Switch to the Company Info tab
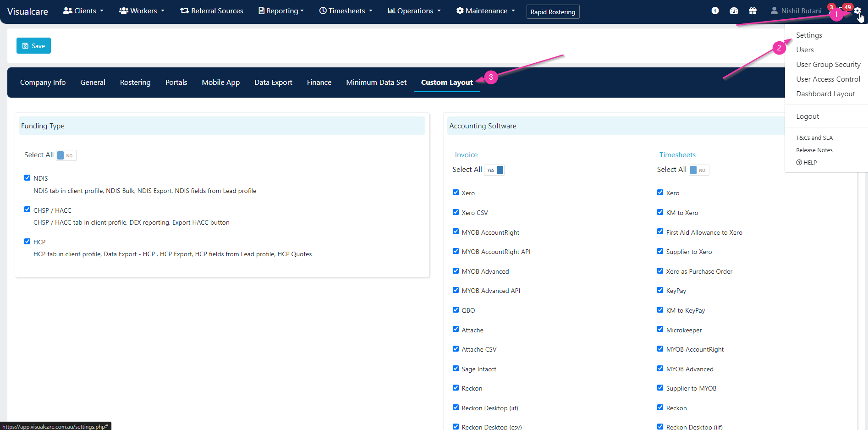Screen dimensions: 868x430 43,83
